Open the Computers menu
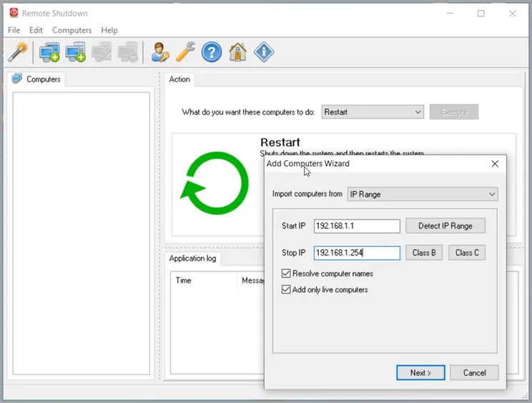The width and height of the screenshot is (532, 403). pos(72,30)
